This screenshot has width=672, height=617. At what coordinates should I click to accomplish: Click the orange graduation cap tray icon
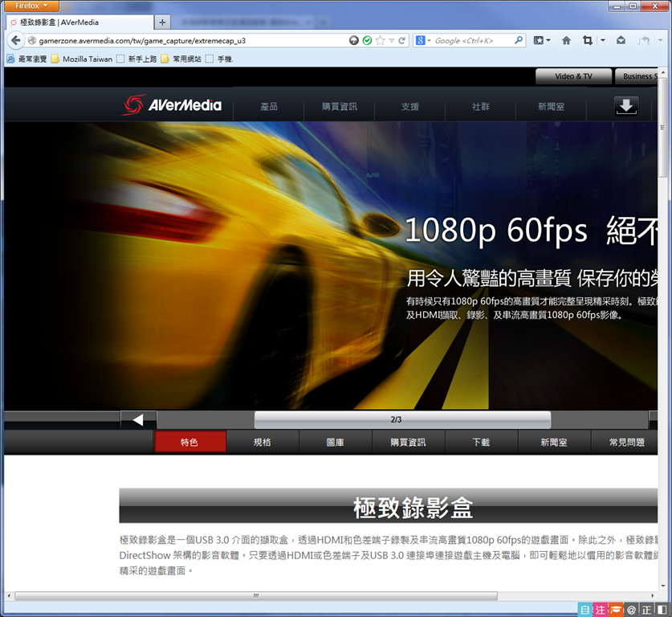(x=616, y=610)
